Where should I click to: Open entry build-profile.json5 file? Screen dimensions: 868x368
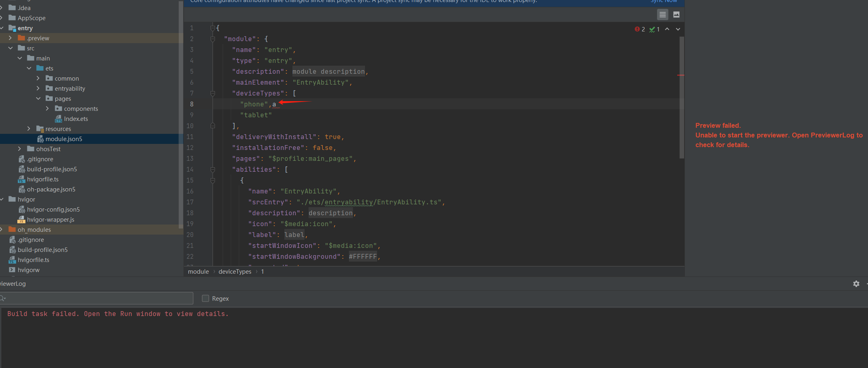coord(52,169)
